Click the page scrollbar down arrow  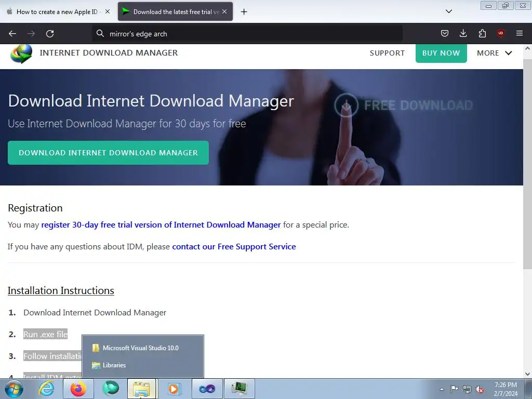pyautogui.click(x=527, y=374)
